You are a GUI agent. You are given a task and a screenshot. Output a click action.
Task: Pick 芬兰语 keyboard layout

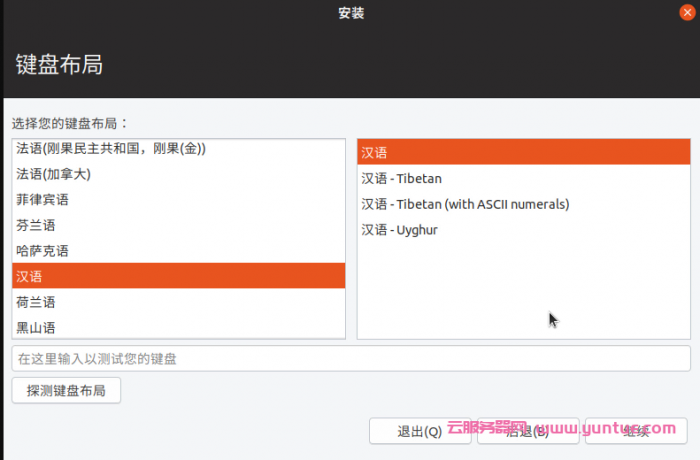[36, 225]
